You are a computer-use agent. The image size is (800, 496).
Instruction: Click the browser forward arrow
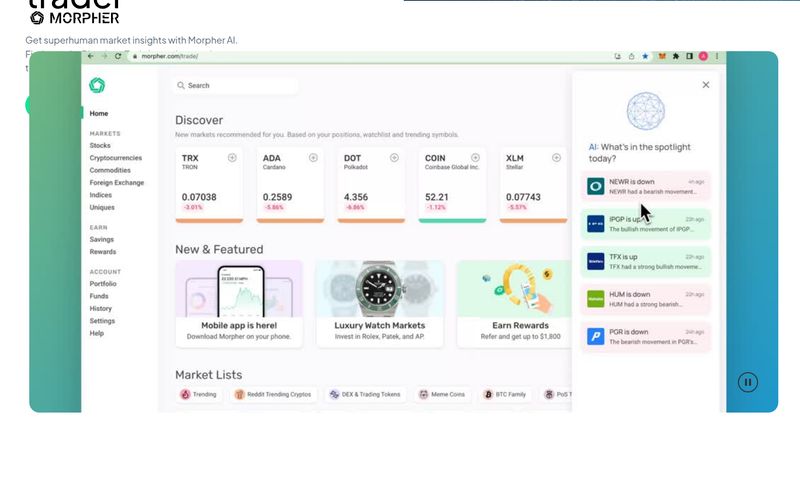coord(104,56)
